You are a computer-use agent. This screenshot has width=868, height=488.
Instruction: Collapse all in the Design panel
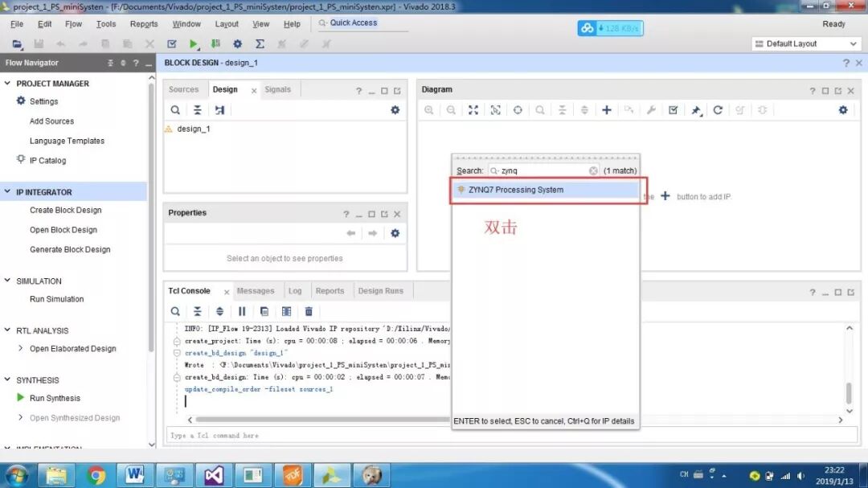tap(197, 109)
